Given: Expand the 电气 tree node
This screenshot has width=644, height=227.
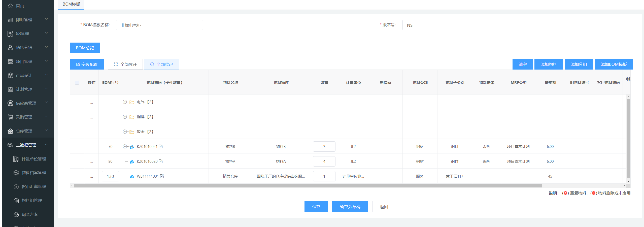Looking at the screenshot, I should point(125,102).
